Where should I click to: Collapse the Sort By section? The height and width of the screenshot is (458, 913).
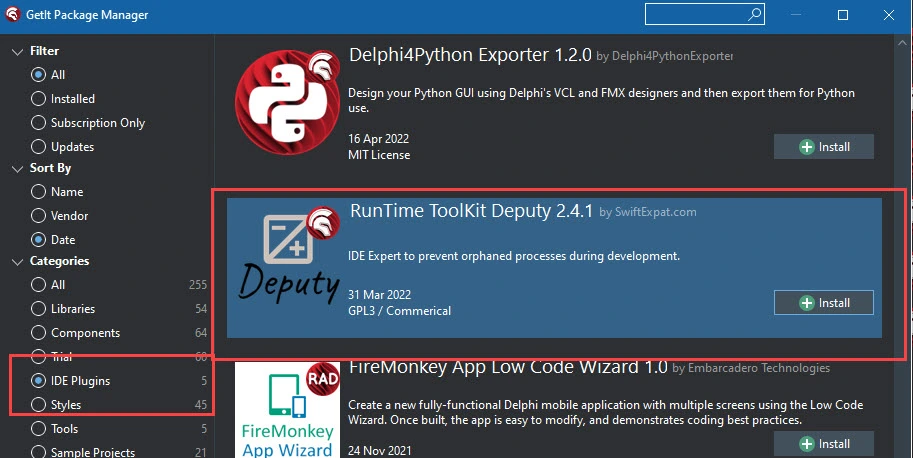click(16, 169)
